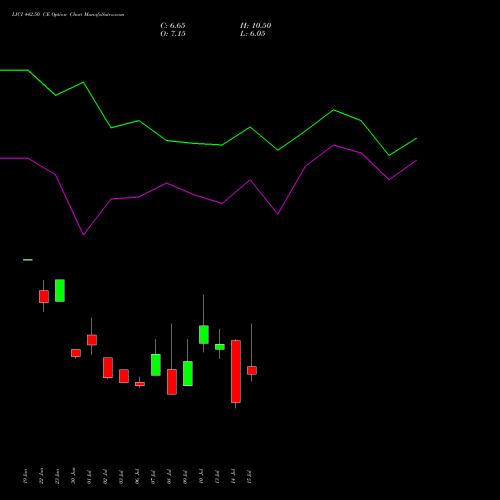Click the green candlestick for 07 Jul

pyautogui.click(x=156, y=365)
